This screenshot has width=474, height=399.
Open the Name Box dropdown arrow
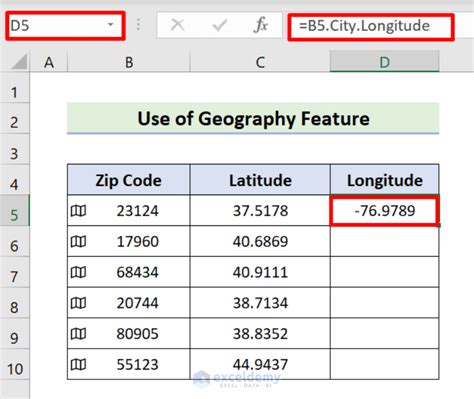click(111, 25)
